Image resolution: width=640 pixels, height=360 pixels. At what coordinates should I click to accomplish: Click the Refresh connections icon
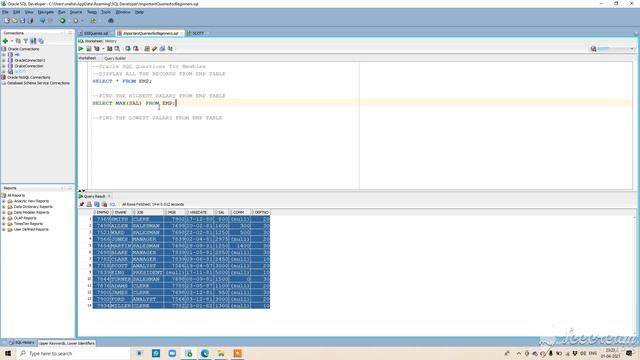[18, 41]
